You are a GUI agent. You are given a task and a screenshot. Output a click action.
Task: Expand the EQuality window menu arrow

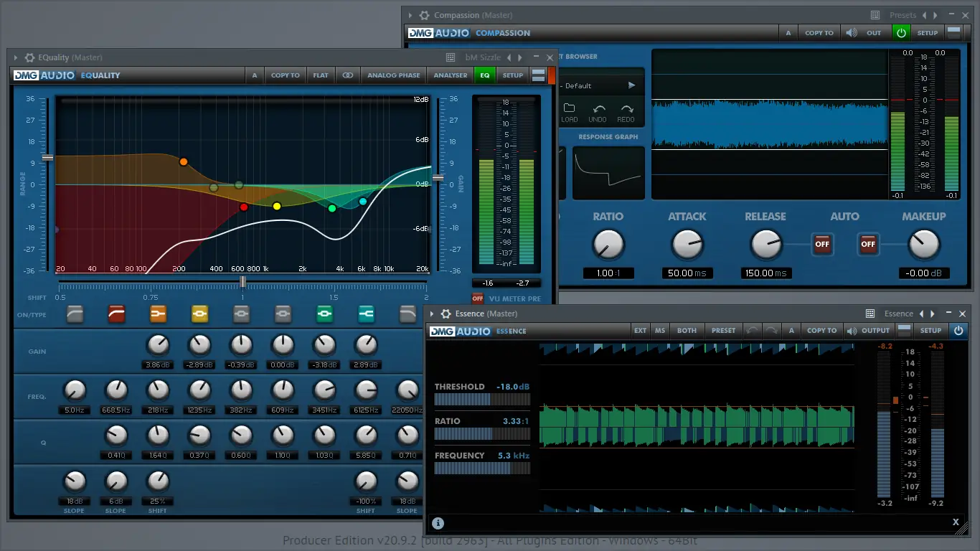click(16, 57)
